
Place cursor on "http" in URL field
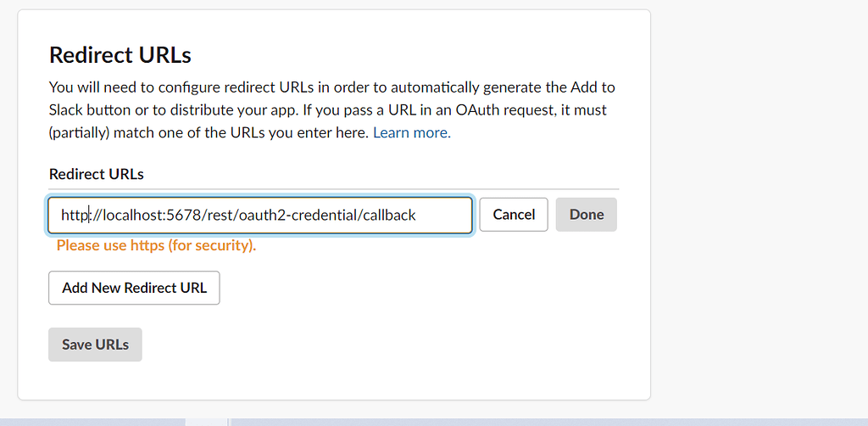[x=75, y=216]
